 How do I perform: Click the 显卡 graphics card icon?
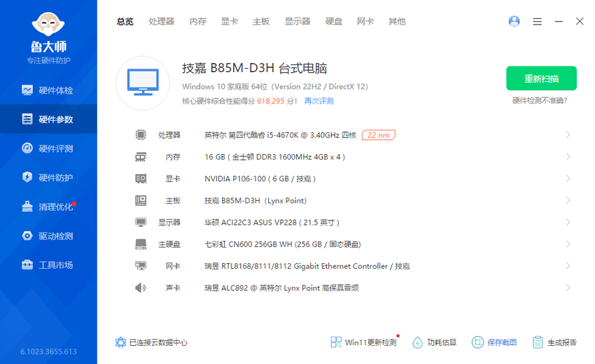pos(141,178)
